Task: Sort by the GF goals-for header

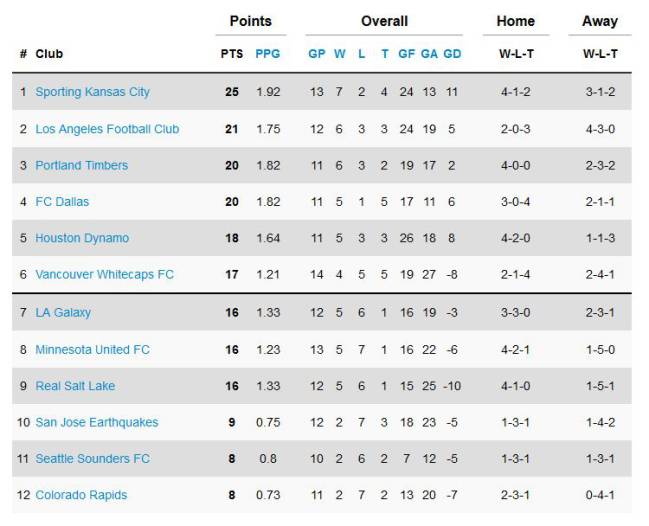Action: pos(406,54)
